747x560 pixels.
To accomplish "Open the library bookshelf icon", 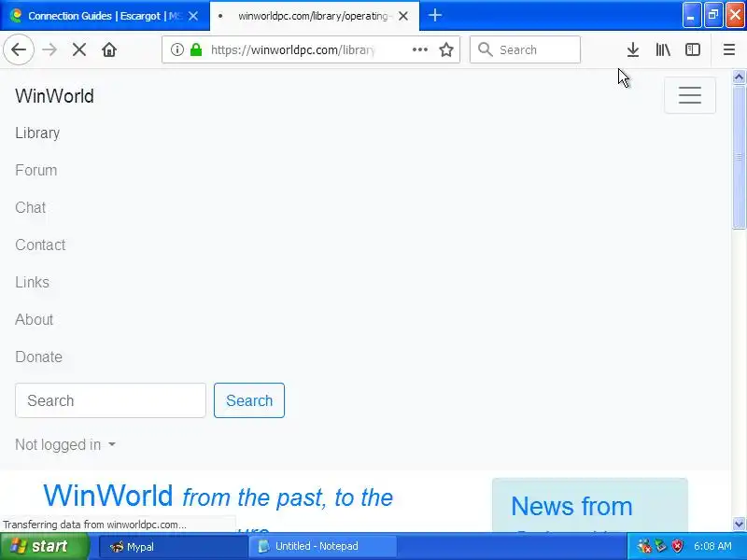I will click(663, 49).
